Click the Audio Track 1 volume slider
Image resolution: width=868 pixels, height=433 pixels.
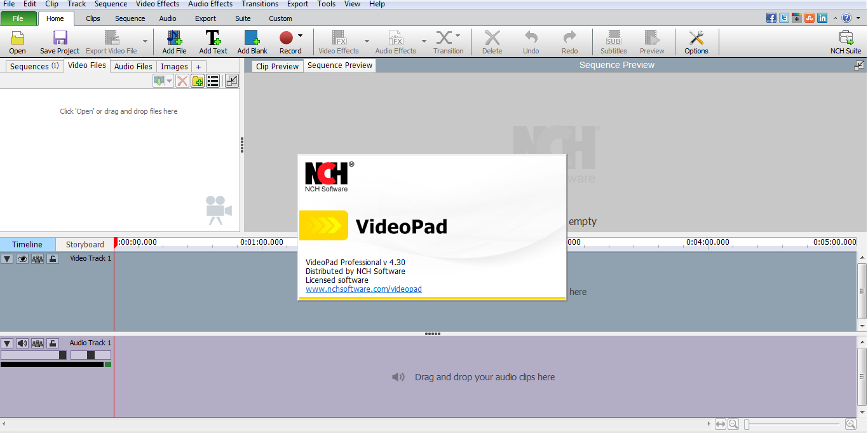34,355
